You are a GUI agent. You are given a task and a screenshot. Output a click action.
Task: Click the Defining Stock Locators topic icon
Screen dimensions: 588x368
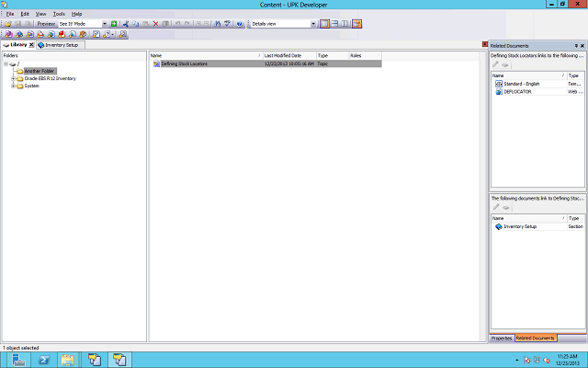click(x=156, y=63)
